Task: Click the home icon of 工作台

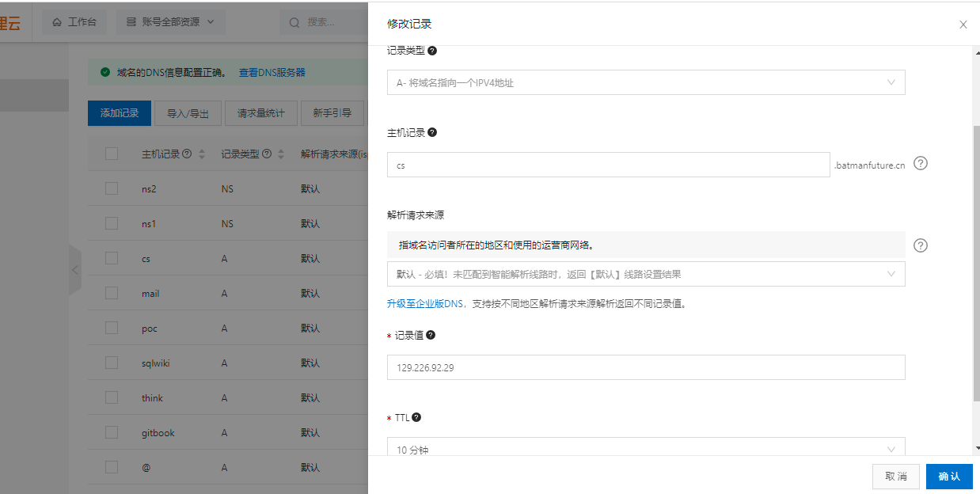Action: pyautogui.click(x=57, y=22)
